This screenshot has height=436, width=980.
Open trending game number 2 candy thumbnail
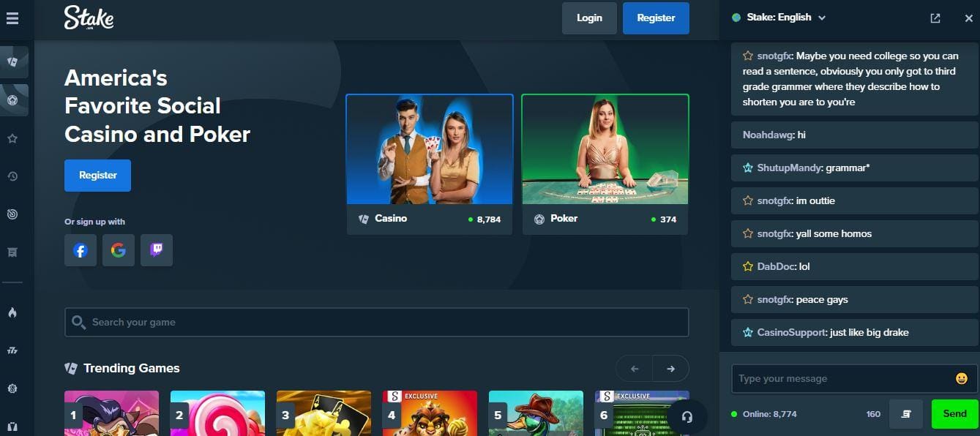click(x=217, y=413)
